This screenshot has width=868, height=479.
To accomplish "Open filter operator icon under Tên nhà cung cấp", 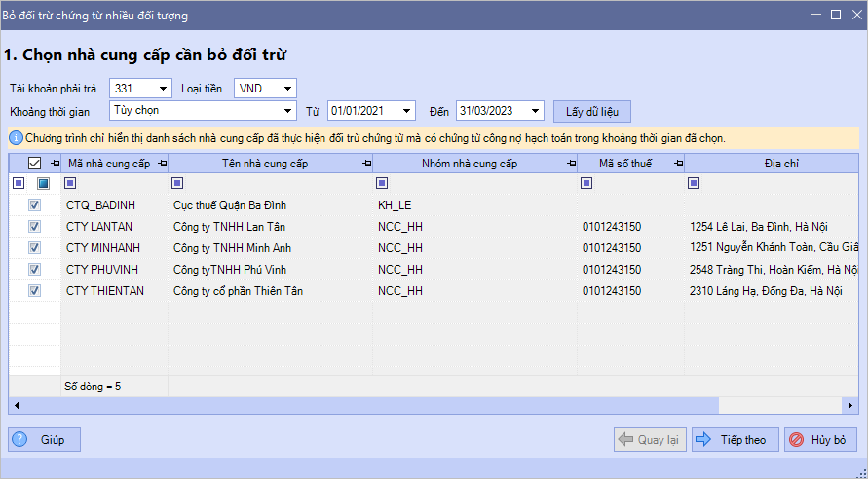I will tap(176, 183).
